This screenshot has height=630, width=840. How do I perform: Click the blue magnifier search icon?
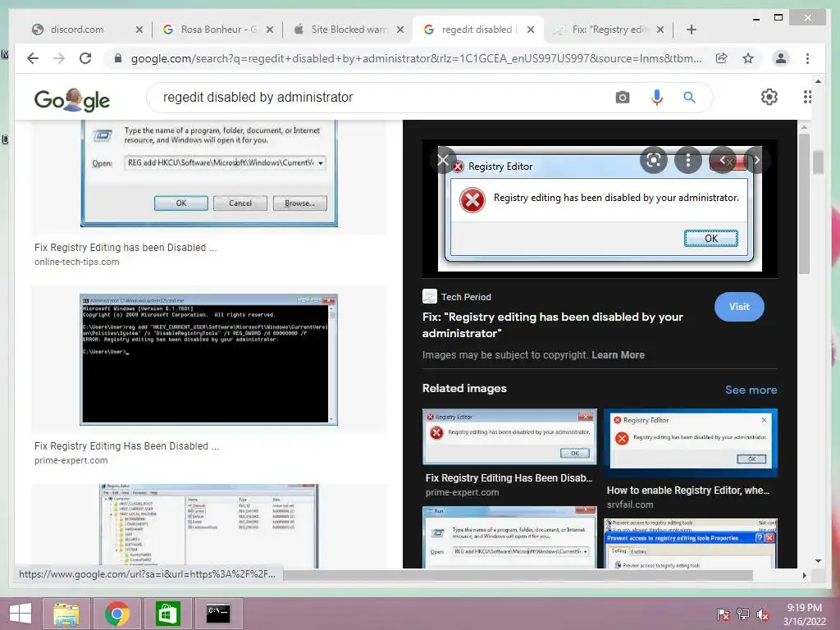coord(689,98)
